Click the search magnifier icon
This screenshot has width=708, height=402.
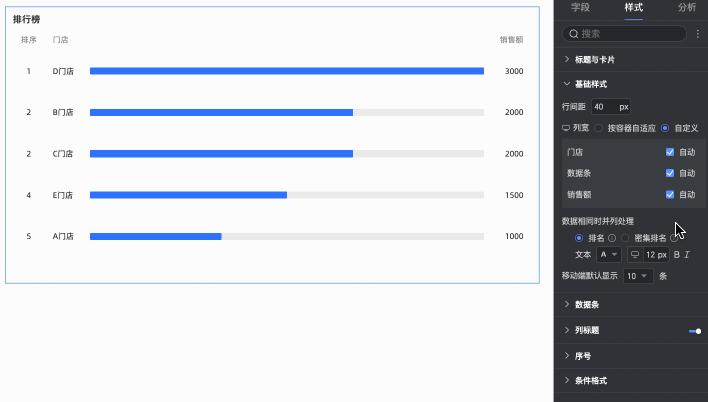pos(573,34)
